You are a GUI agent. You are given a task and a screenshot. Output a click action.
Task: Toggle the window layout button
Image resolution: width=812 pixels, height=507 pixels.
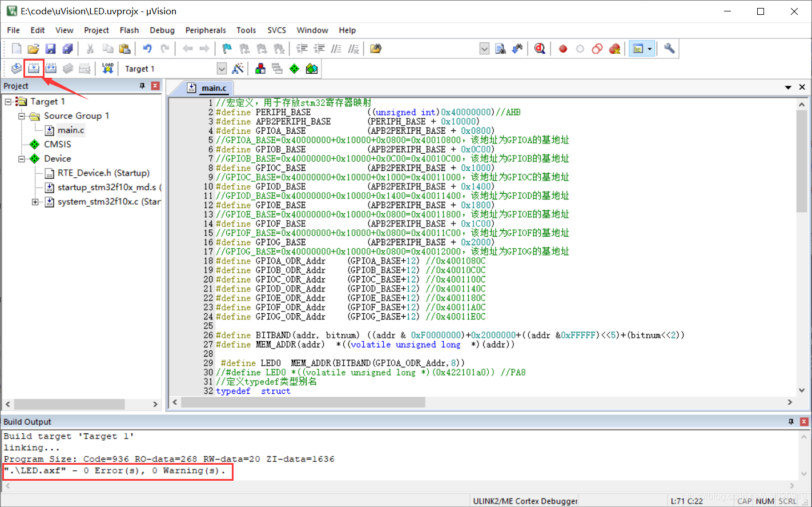point(637,49)
